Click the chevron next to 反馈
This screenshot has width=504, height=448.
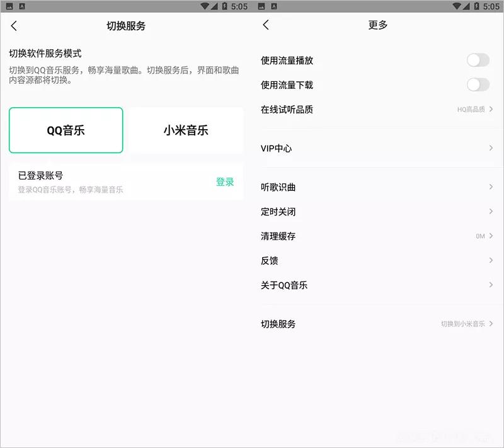(490, 260)
